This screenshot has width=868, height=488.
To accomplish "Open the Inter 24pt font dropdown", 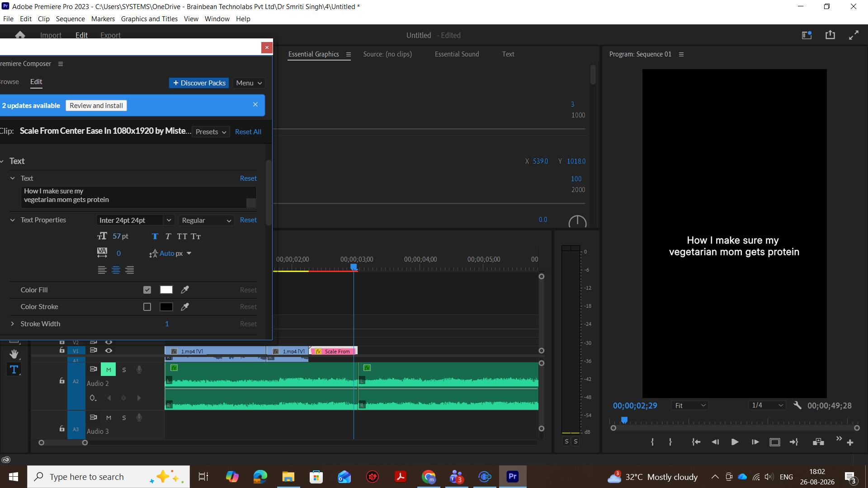I will (135, 220).
